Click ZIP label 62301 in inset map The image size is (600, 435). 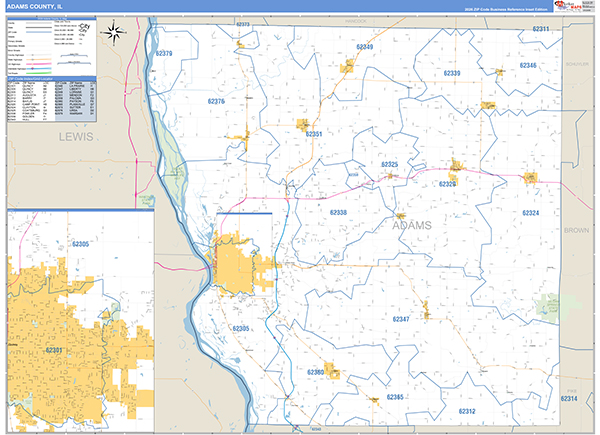click(x=54, y=350)
